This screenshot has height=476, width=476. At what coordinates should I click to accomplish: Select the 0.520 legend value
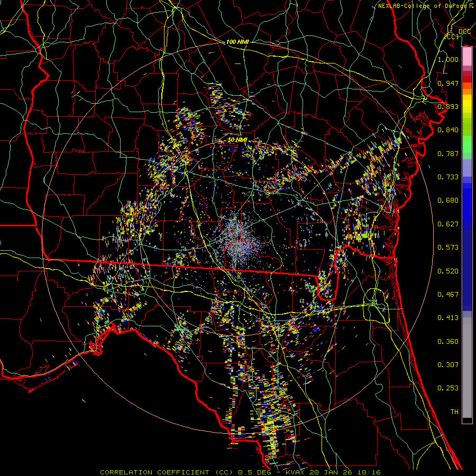point(448,271)
